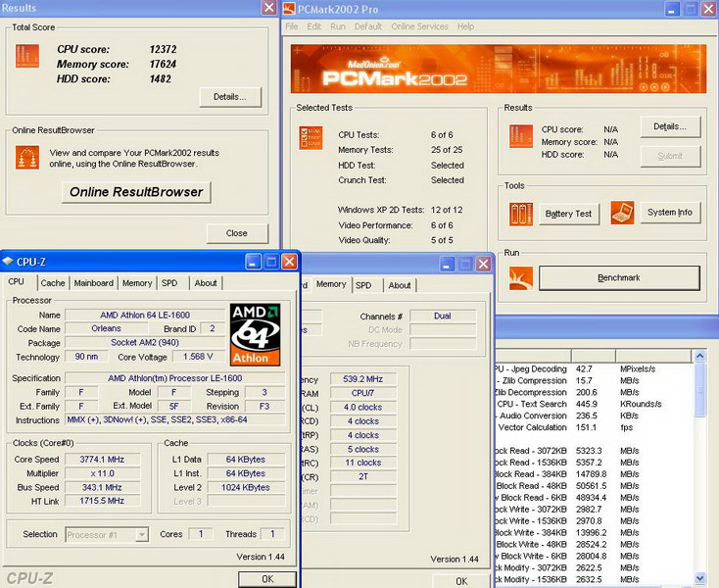Select the About tab in second CPU-Z window
719x588 pixels.
[400, 285]
